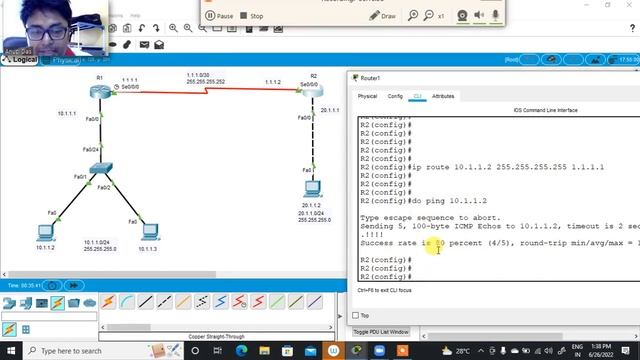Enable the Top checkbox in Router1 window
Image resolution: width=640 pixels, height=360 pixels.
pyautogui.click(x=356, y=316)
